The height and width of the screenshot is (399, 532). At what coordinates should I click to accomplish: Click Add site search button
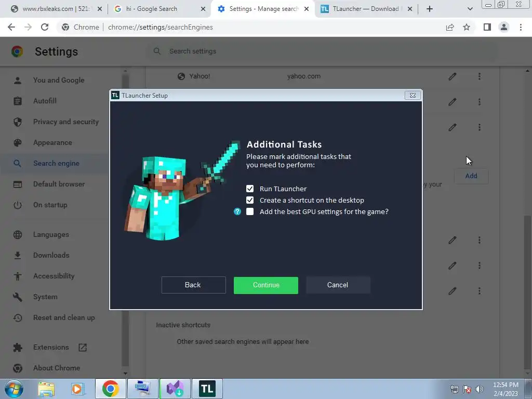(471, 176)
